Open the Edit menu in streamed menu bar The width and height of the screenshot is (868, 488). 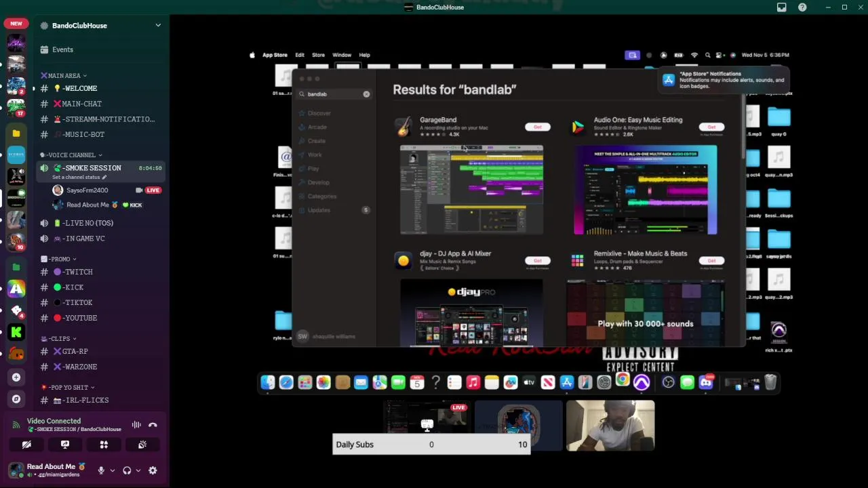point(300,55)
